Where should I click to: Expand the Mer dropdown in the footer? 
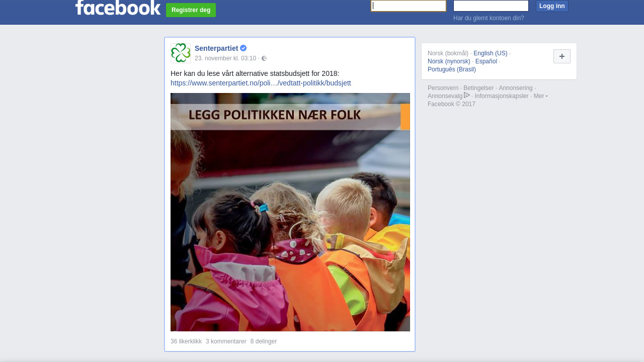[x=541, y=96]
